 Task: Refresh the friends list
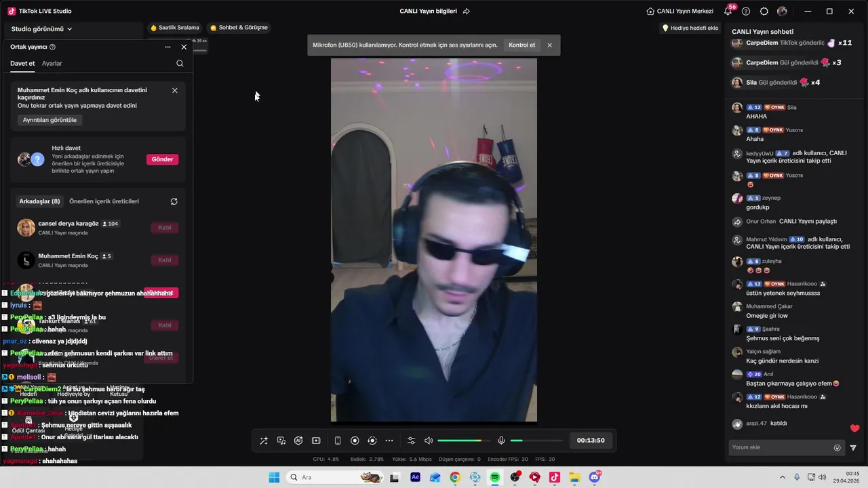(174, 201)
